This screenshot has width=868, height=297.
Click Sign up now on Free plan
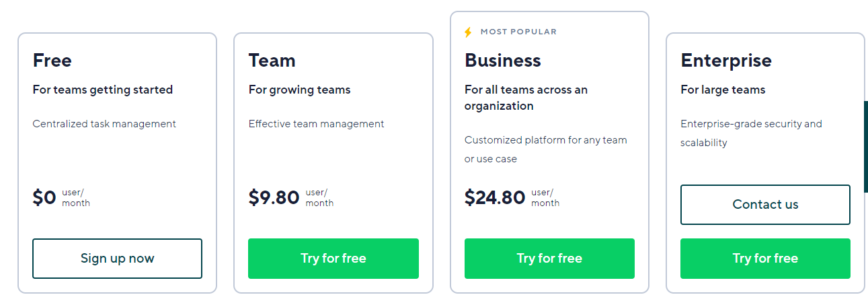[x=117, y=259]
